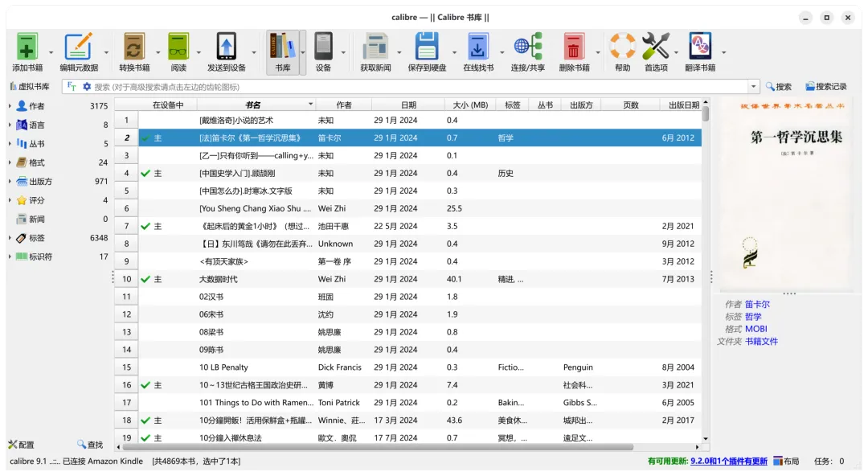This screenshot has height=476, width=868.
Task: Open Saved searches (搜索记录) button
Action: pos(826,87)
